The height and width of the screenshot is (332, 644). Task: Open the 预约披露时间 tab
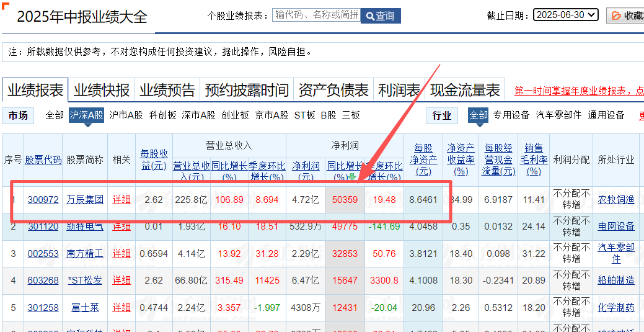pos(247,90)
